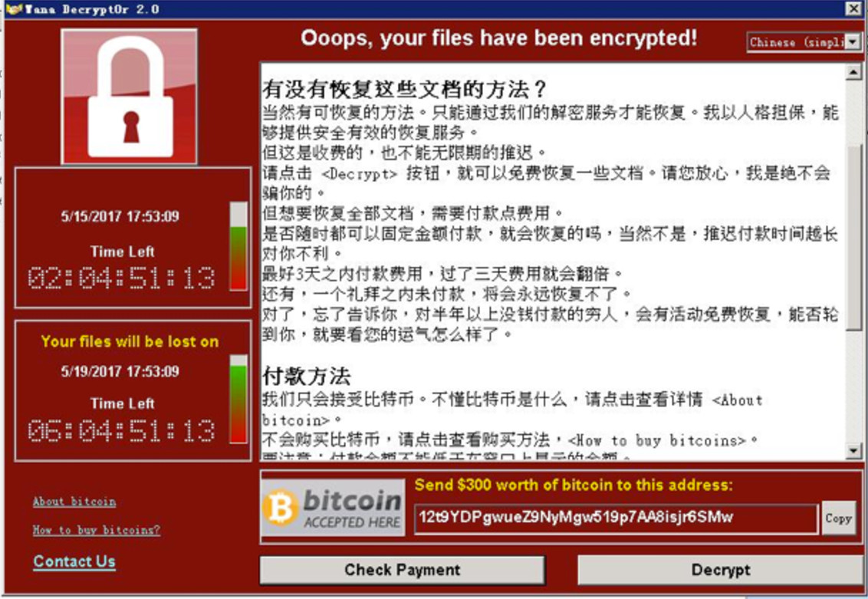Click the scroll down arrow in text pane
Screen dimensions: 868x599
click(853, 451)
